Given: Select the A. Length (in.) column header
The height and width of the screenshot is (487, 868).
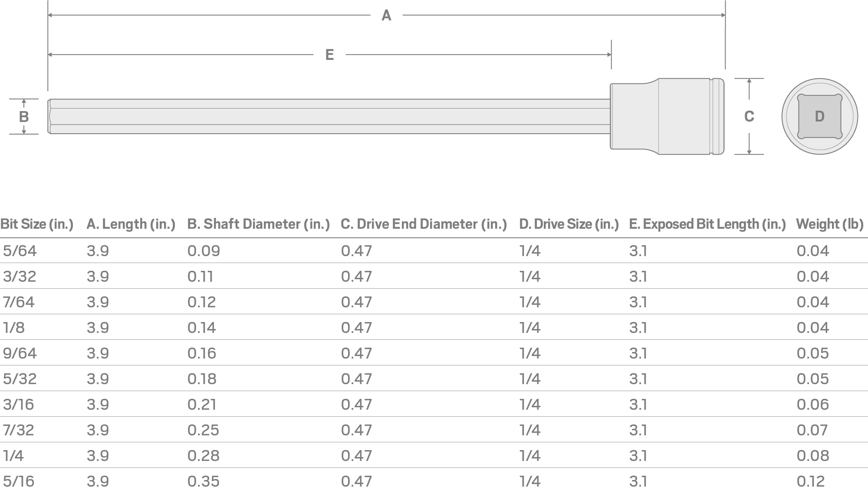Looking at the screenshot, I should point(131,224).
